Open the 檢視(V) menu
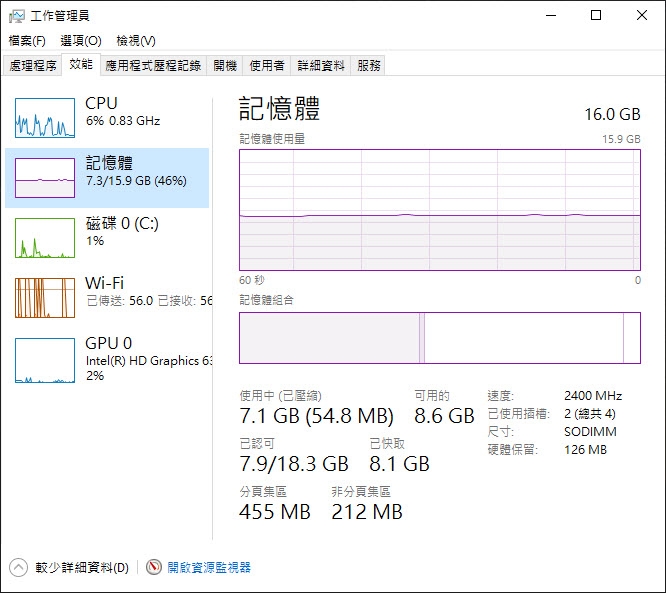666x593 pixels. click(136, 41)
